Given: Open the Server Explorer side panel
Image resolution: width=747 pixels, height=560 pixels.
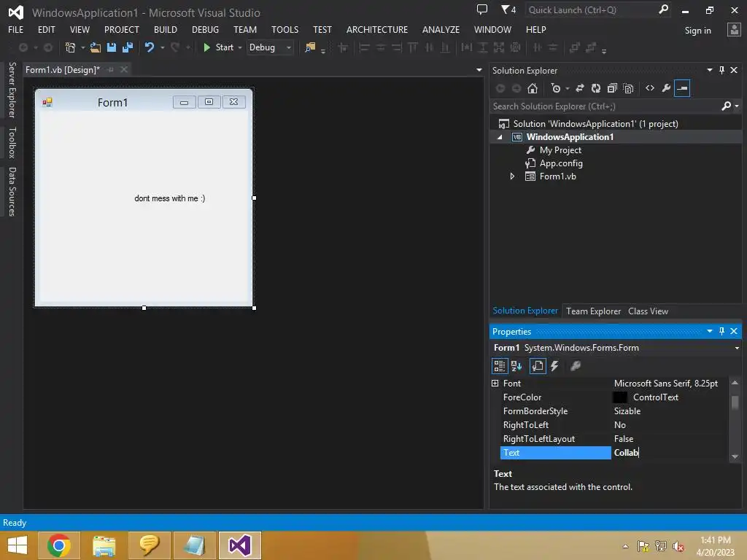Looking at the screenshot, I should point(12,90).
